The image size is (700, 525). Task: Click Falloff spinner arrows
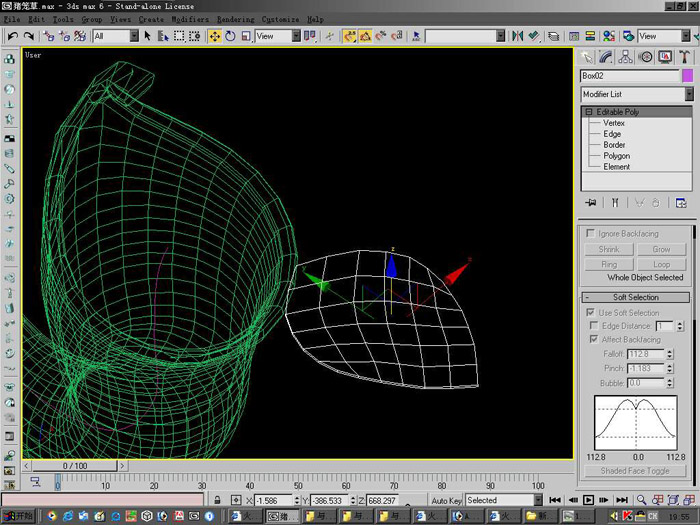(x=670, y=354)
